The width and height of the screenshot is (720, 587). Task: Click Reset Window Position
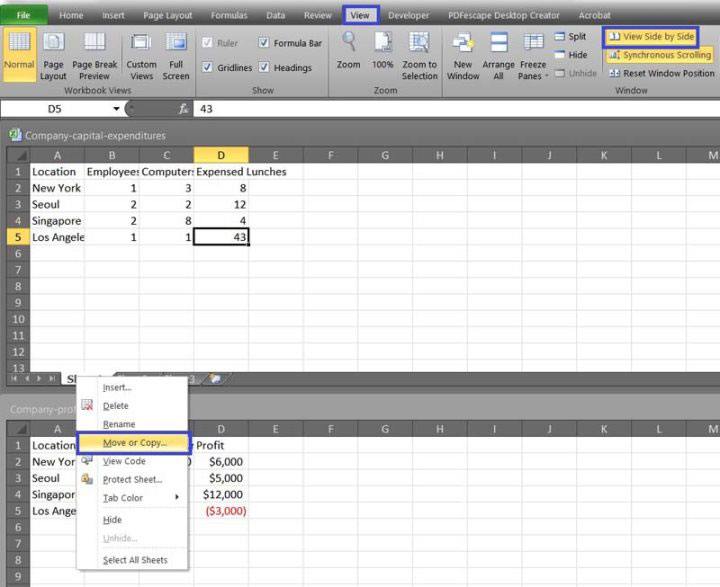coord(662,73)
